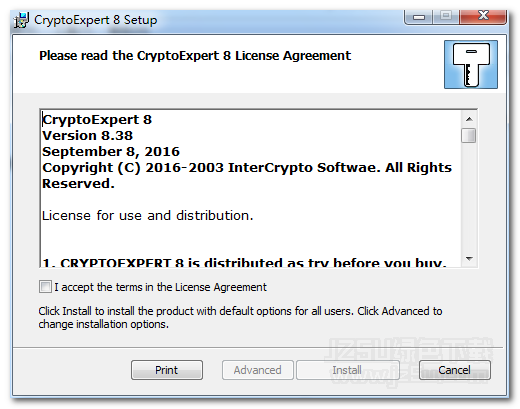Place cursor in the license agreement text
Screen dimensions: 520x409
point(251,188)
